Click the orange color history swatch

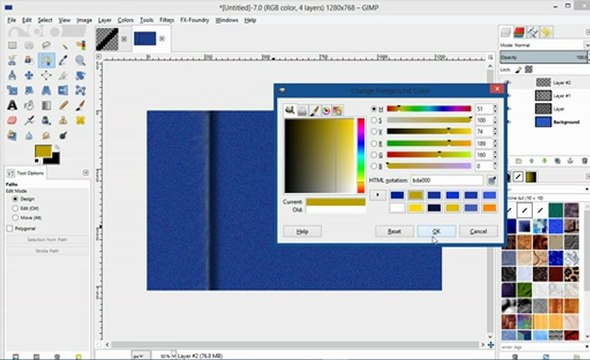click(x=489, y=208)
